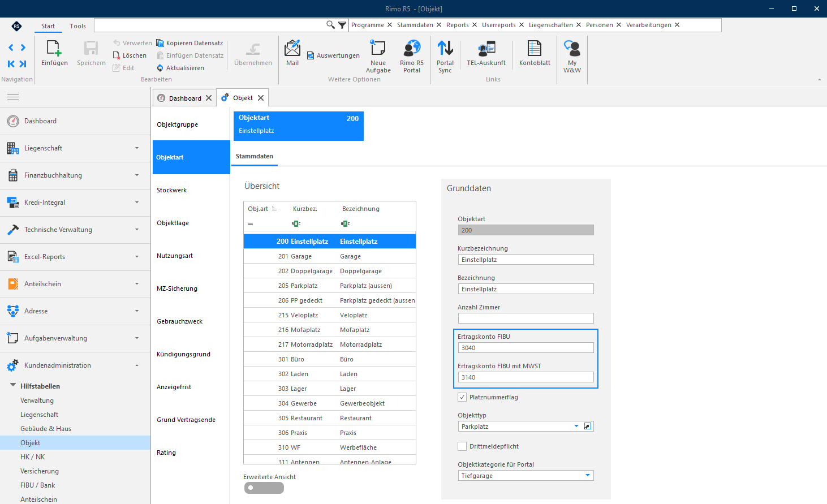Open the Stockwerk side tab
This screenshot has width=827, height=504.
click(x=191, y=190)
